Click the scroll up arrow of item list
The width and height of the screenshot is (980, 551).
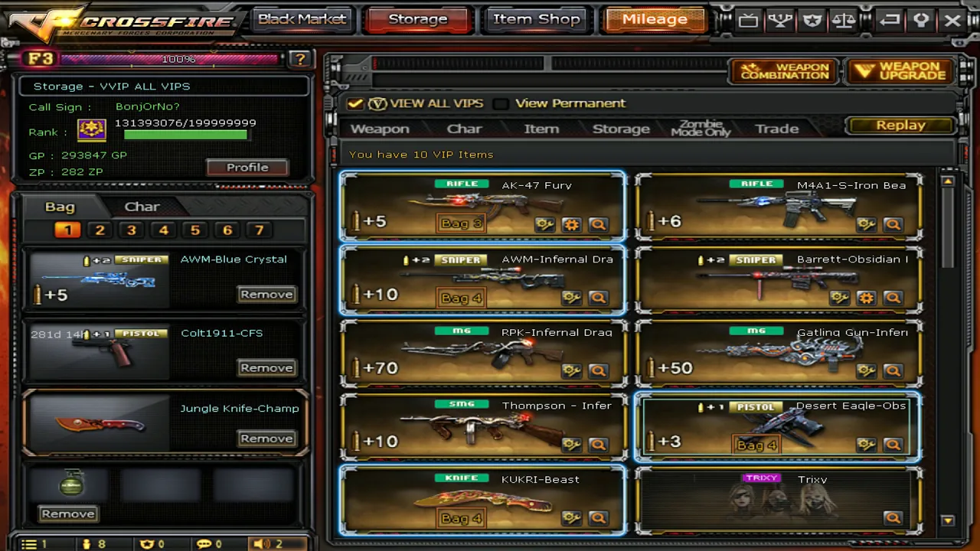[x=948, y=181]
